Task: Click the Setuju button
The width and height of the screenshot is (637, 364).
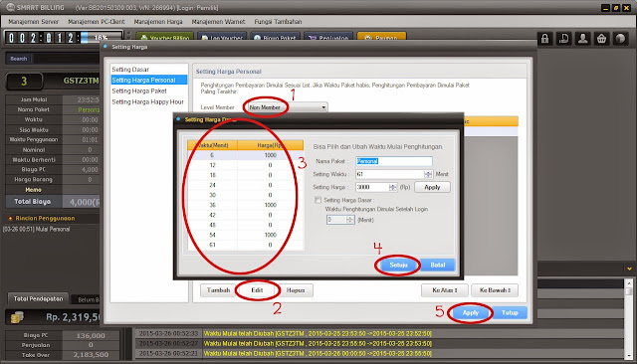Action: coord(398,265)
